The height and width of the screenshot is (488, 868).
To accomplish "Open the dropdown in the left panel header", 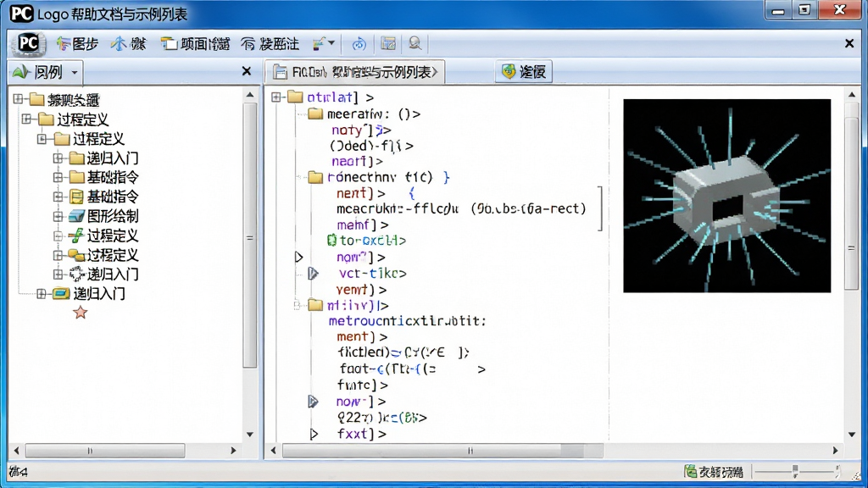I will coord(75,72).
